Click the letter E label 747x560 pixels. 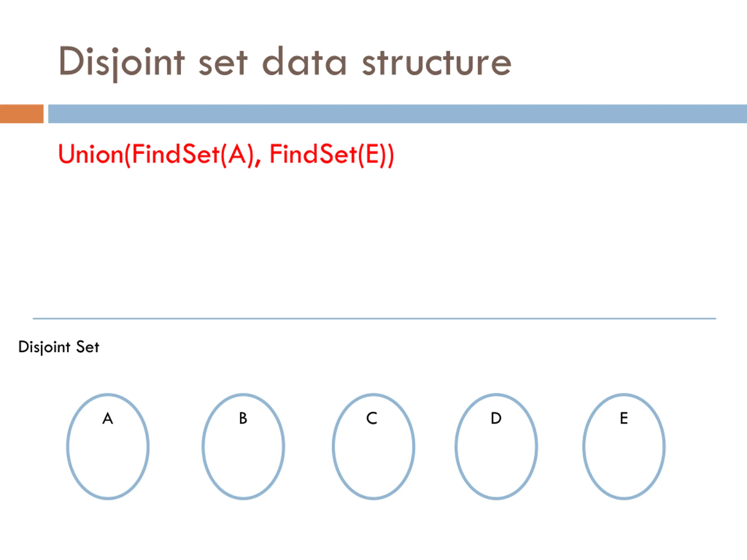click(624, 418)
